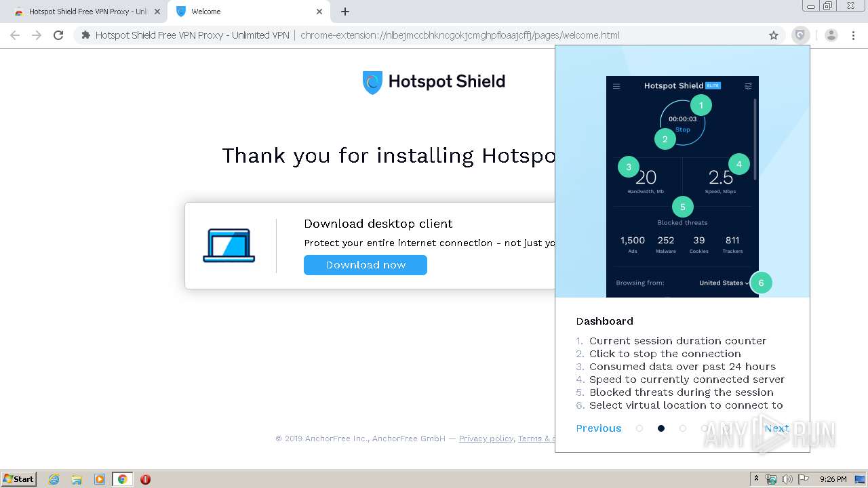Image resolution: width=868 pixels, height=488 pixels.
Task: Select the first tutorial pagination dot
Action: (639, 428)
